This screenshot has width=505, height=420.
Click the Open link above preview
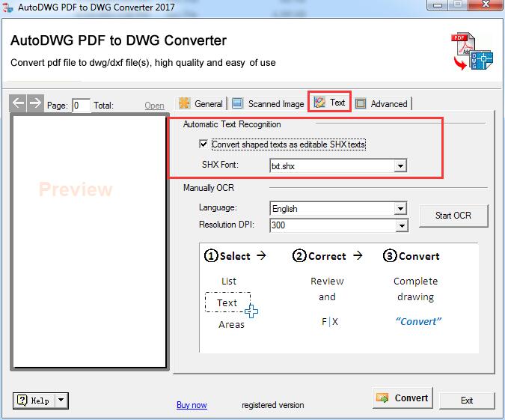tap(154, 106)
